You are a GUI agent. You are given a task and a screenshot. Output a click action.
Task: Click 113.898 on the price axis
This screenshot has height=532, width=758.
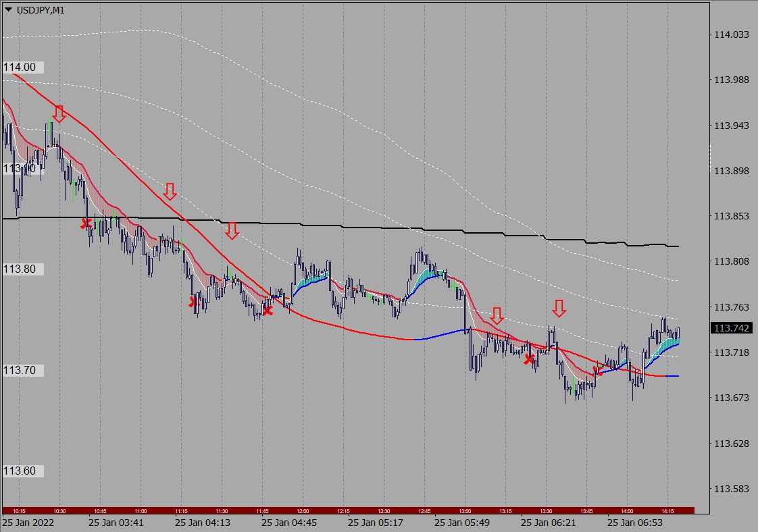[x=732, y=171]
